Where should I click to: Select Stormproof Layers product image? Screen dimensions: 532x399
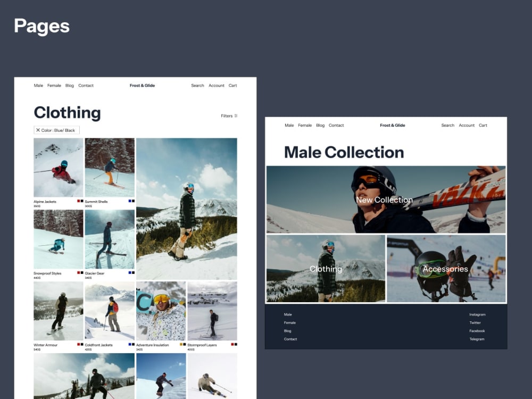point(212,311)
